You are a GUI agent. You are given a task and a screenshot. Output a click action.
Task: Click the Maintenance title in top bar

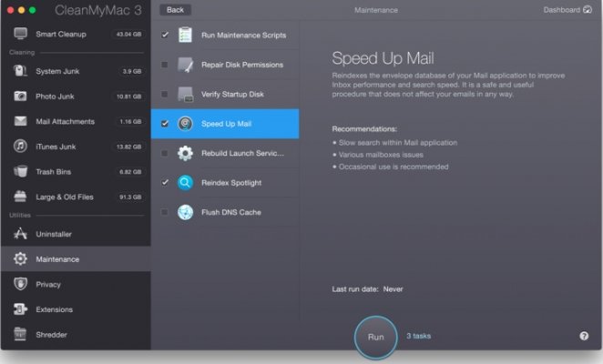pyautogui.click(x=376, y=10)
